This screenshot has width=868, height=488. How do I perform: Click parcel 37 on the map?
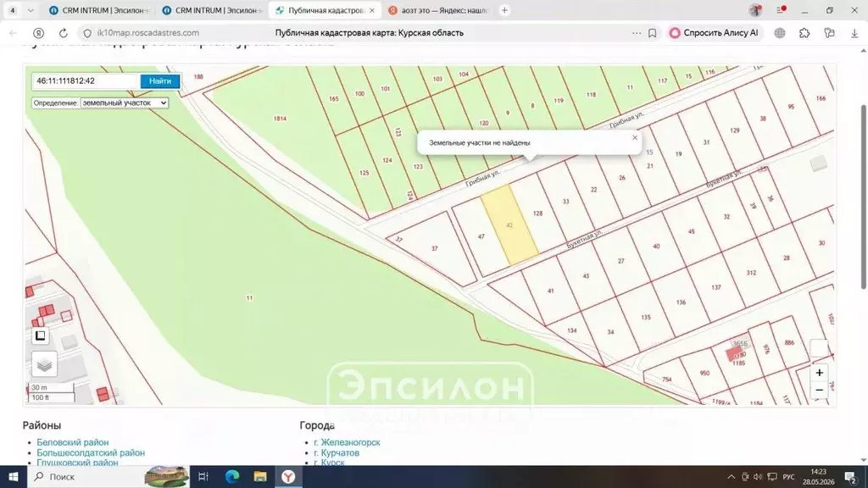click(435, 248)
